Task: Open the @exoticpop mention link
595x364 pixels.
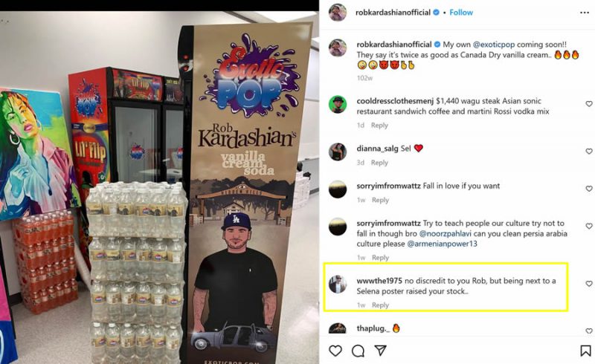Action: click(494, 45)
